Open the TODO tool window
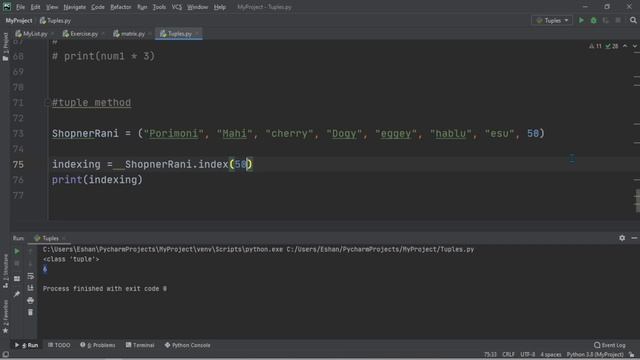640x360 pixels. 59,345
